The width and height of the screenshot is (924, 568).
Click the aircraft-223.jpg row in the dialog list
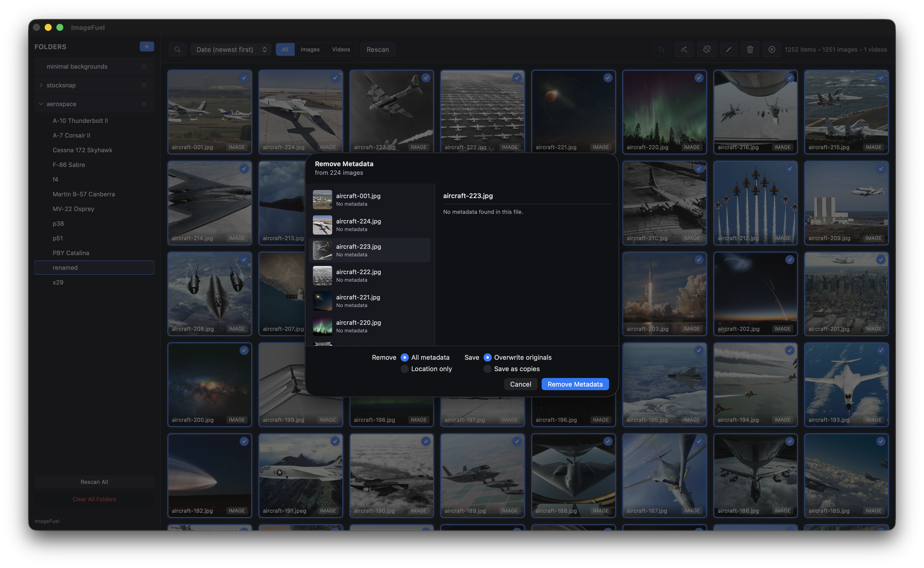coord(370,250)
